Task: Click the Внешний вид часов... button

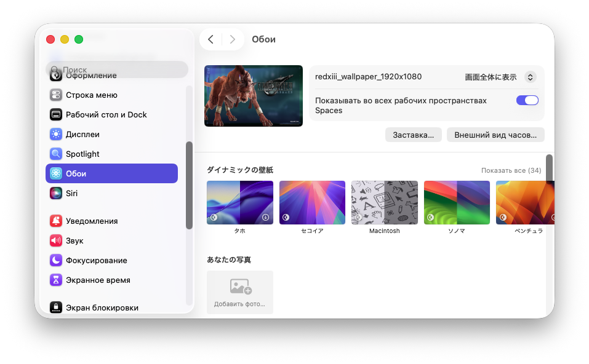Action: [x=495, y=135]
